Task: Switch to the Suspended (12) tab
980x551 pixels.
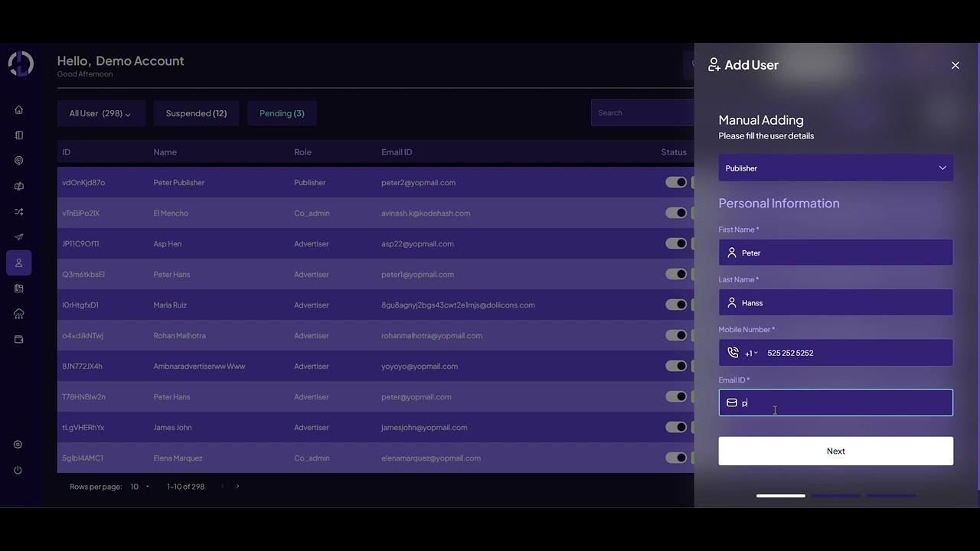Action: (x=196, y=114)
